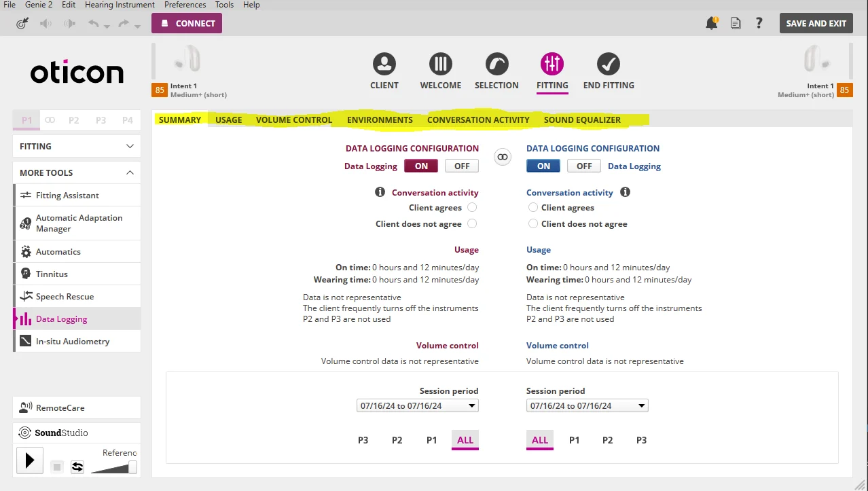
Task: Go to the Welcome step
Action: (441, 71)
